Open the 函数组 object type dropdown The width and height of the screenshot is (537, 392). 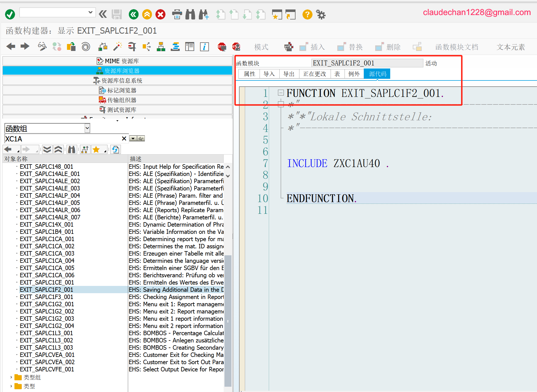pyautogui.click(x=87, y=128)
